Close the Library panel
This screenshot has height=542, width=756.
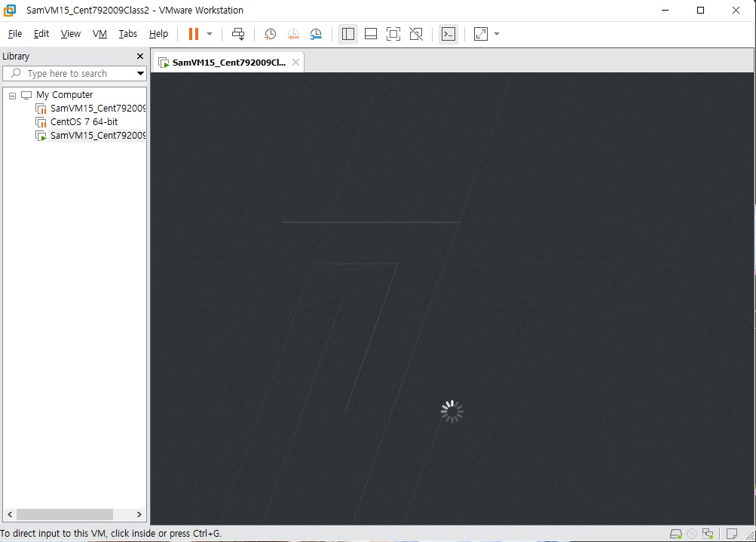140,57
